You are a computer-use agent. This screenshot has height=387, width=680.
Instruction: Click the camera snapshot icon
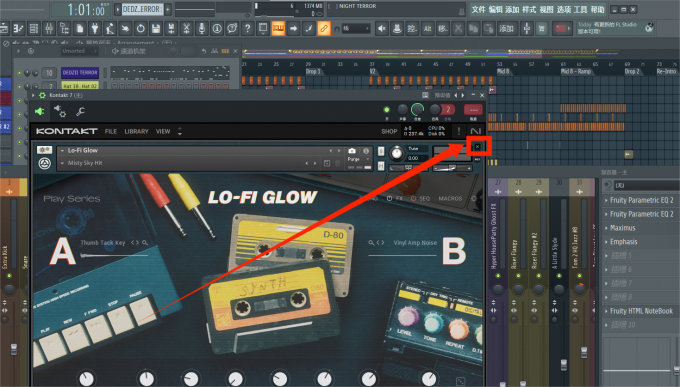[352, 151]
